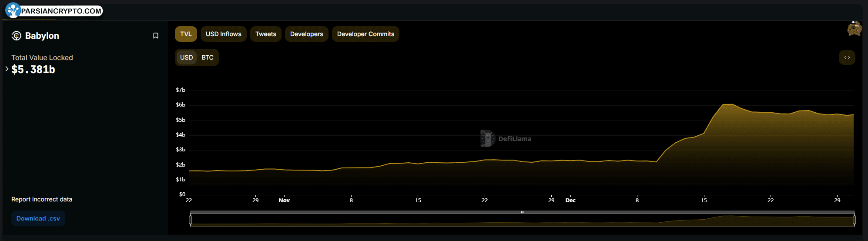This screenshot has height=241, width=868.
Task: Click the Total Value Locked label
Action: coord(42,57)
